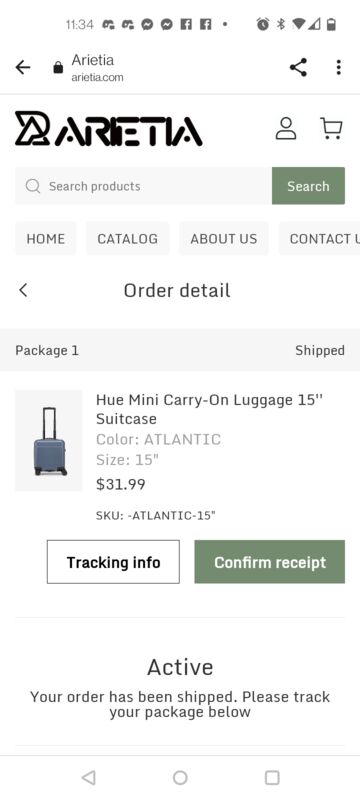The image size is (360, 800).
Task: Tap the padlock site security icon
Action: click(58, 67)
